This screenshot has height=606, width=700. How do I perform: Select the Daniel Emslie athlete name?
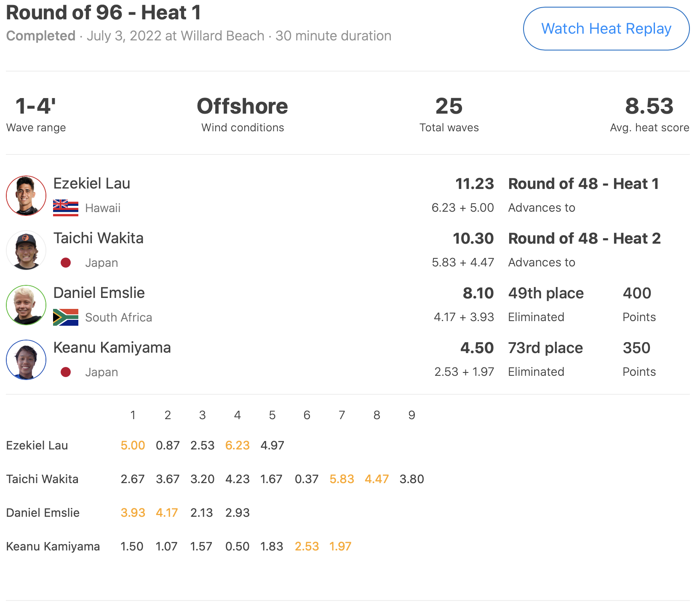pos(99,293)
